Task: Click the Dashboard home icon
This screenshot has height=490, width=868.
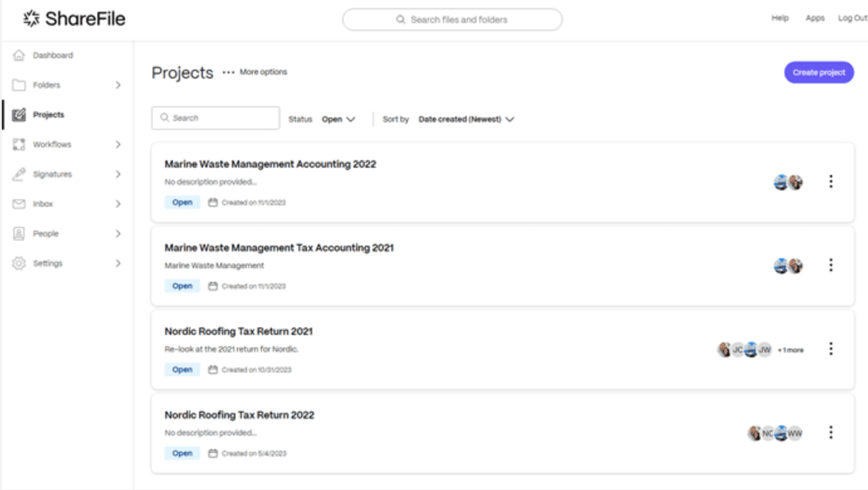Action: coord(20,56)
